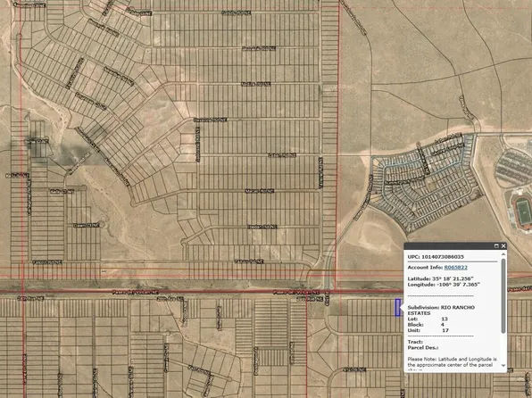Click the popup vertical scrollbar thumb
The width and height of the screenshot is (532, 398).
503,295
